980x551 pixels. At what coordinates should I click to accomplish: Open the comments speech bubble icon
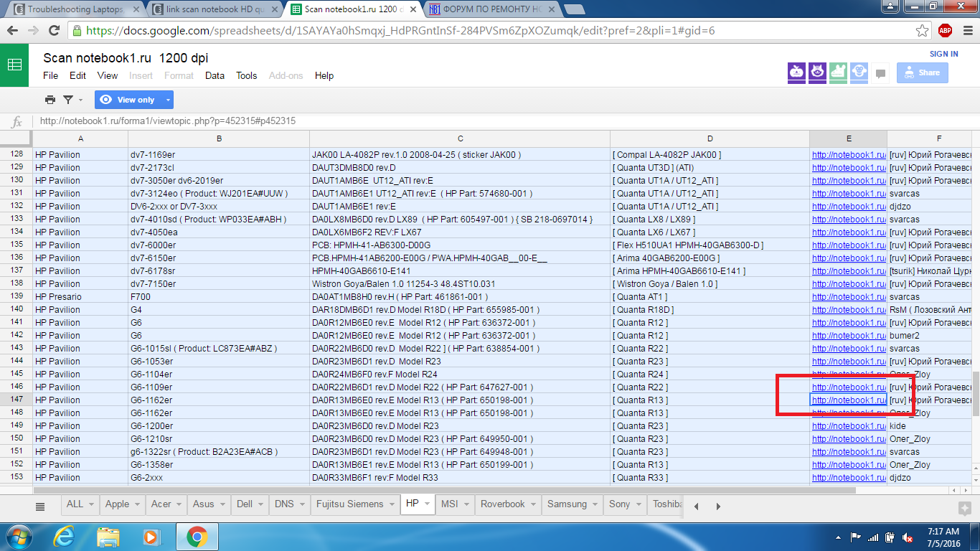pyautogui.click(x=881, y=73)
